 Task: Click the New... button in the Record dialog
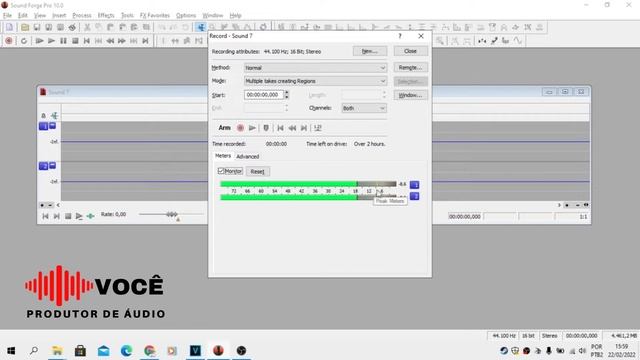click(370, 51)
